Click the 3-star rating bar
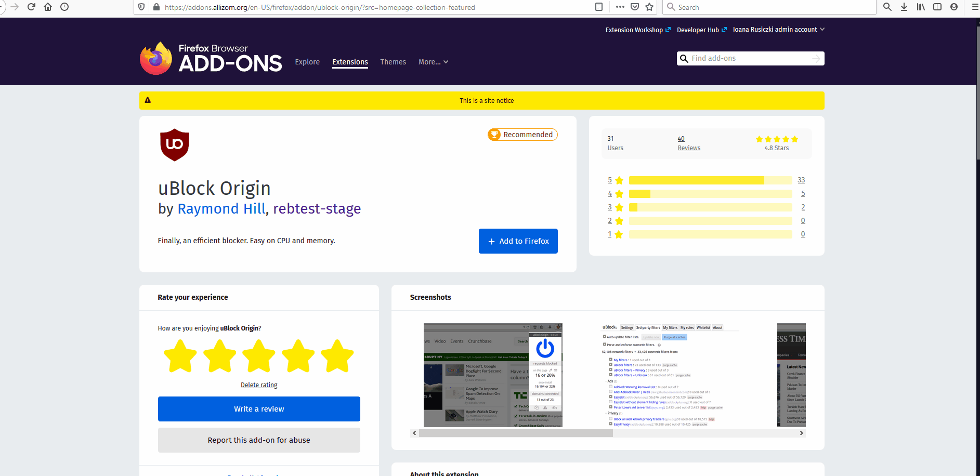 [x=710, y=207]
